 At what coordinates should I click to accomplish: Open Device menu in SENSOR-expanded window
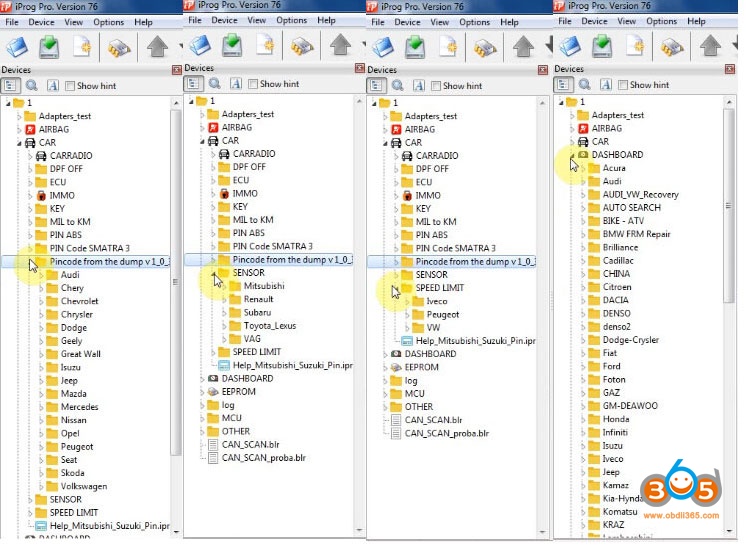(224, 20)
